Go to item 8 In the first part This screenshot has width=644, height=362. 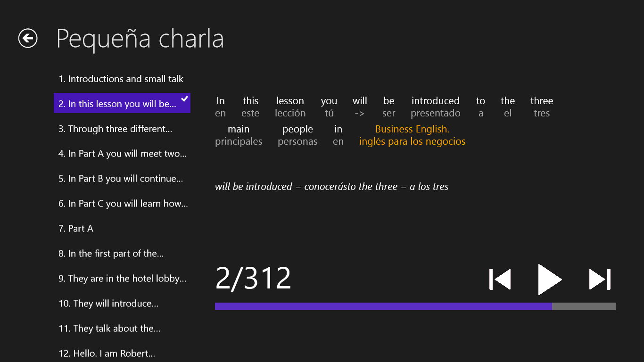point(111,254)
